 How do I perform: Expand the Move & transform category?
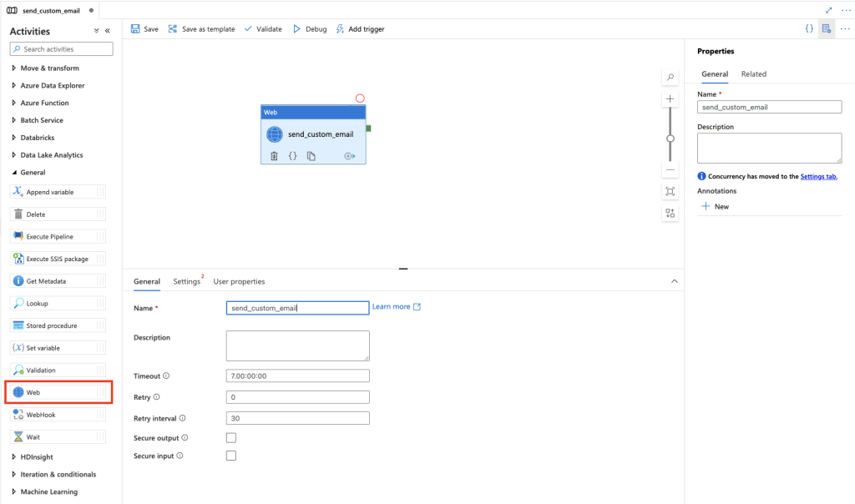49,68
